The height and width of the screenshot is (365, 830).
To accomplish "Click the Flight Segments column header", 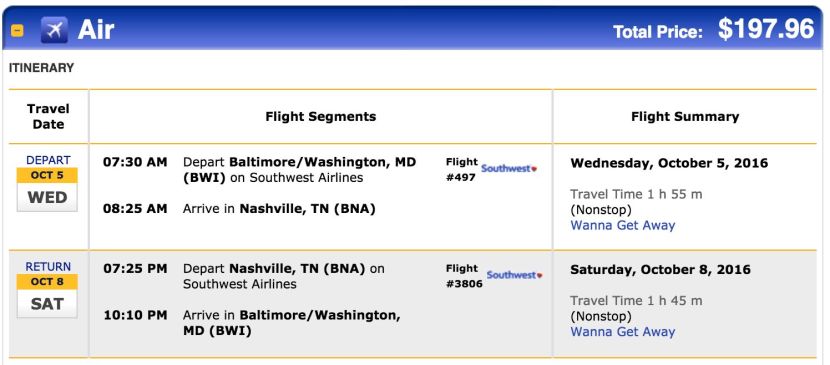I will point(321,116).
